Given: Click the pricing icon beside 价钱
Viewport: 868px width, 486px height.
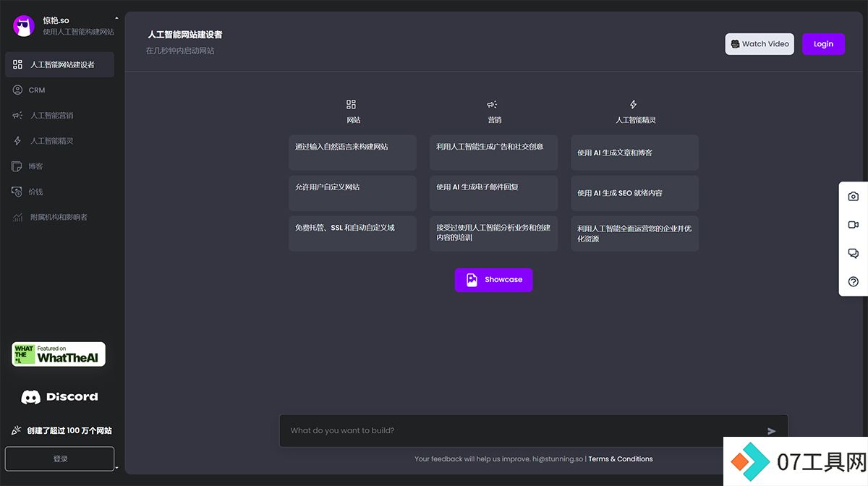Looking at the screenshot, I should (x=17, y=192).
